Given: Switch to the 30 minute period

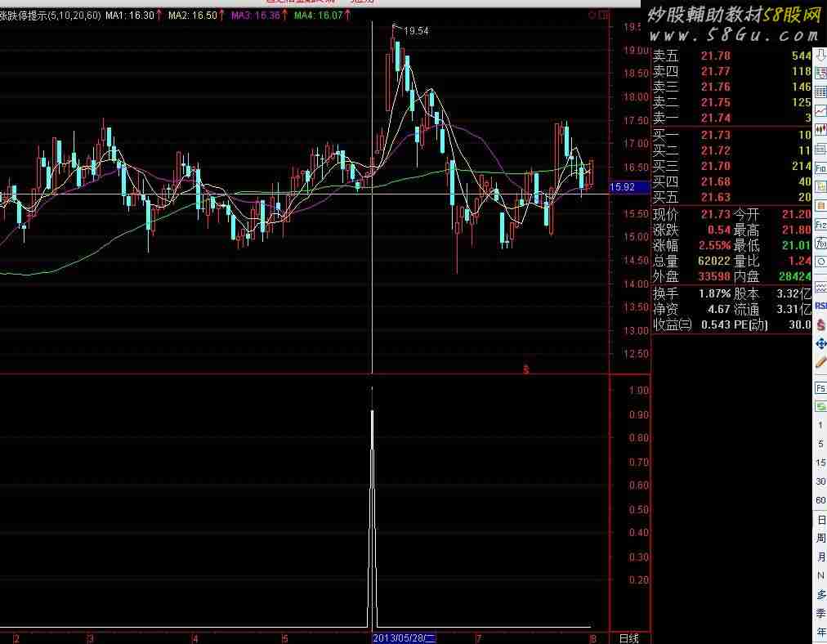Looking at the screenshot, I should click(820, 481).
